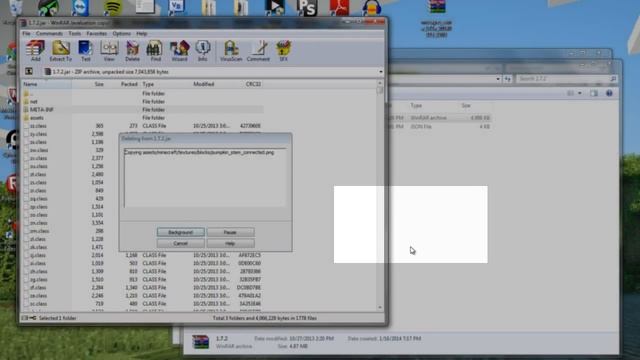
Task: Click the SFX toolbar icon
Action: pos(283,51)
